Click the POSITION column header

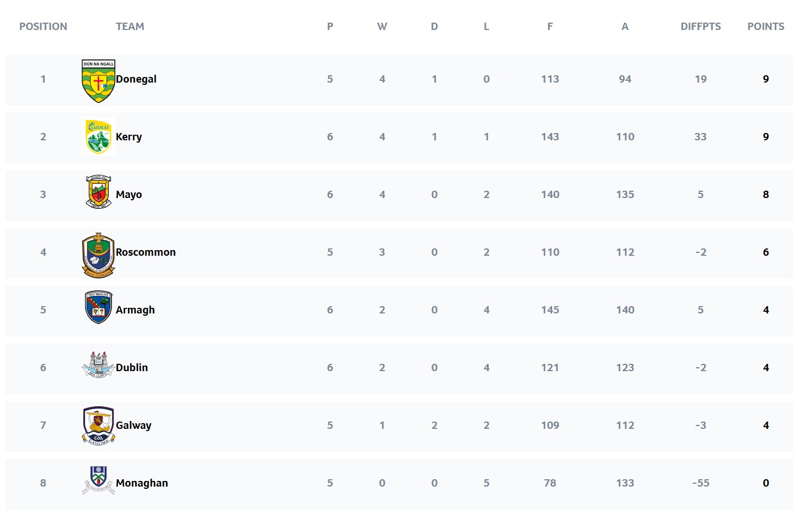(43, 27)
